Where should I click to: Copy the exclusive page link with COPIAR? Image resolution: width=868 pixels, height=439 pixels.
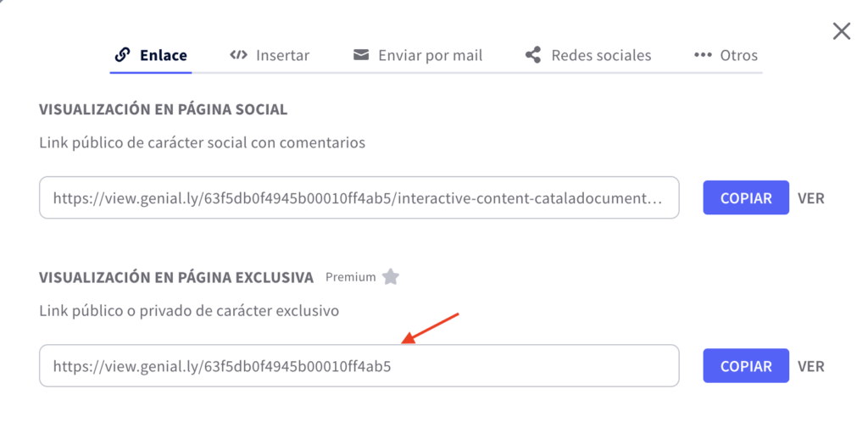tap(746, 366)
